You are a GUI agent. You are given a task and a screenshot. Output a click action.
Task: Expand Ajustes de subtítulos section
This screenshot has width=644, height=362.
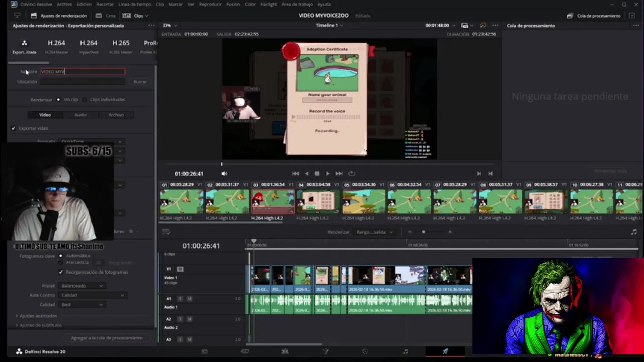39,325
